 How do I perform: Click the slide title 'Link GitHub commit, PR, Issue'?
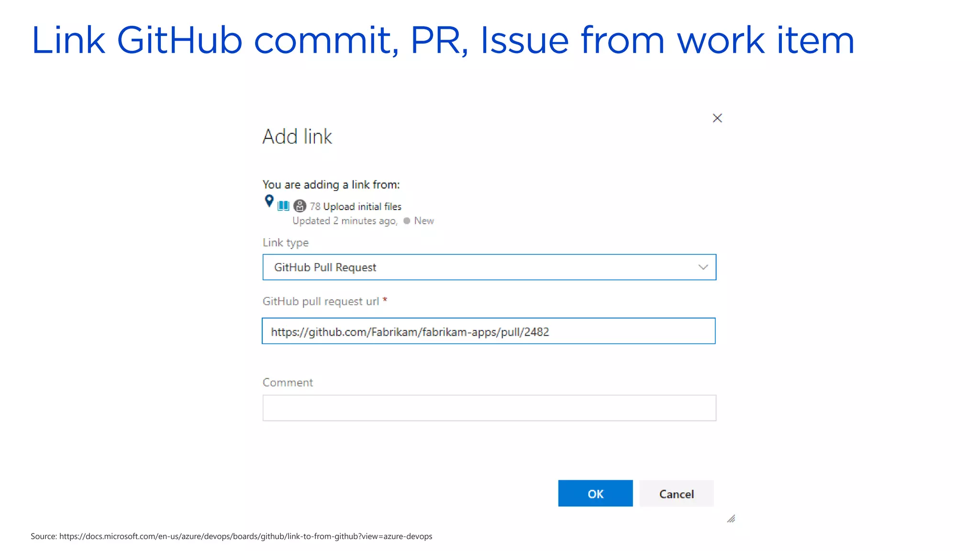(443, 40)
